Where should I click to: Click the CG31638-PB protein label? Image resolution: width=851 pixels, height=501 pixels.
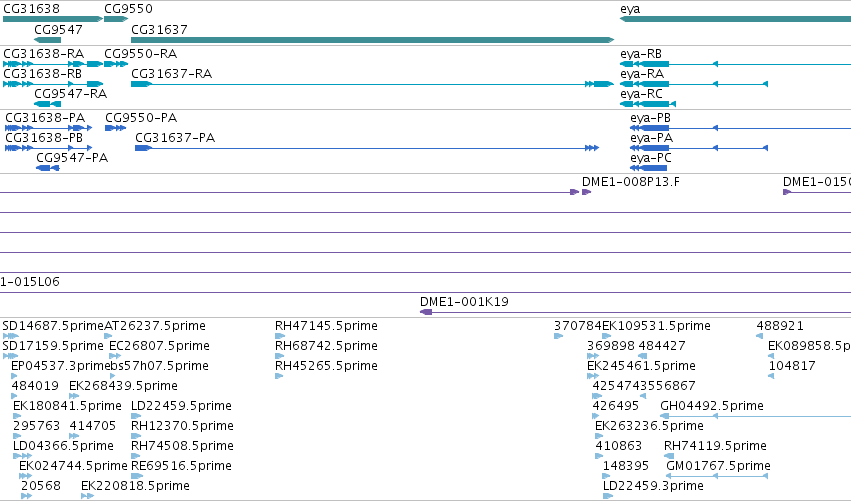click(44, 137)
